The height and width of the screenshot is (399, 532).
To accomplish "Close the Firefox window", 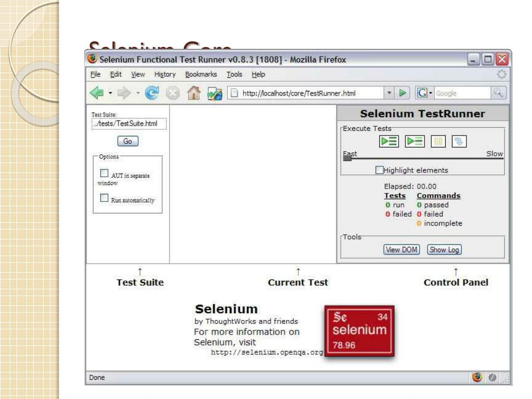I will coord(502,59).
